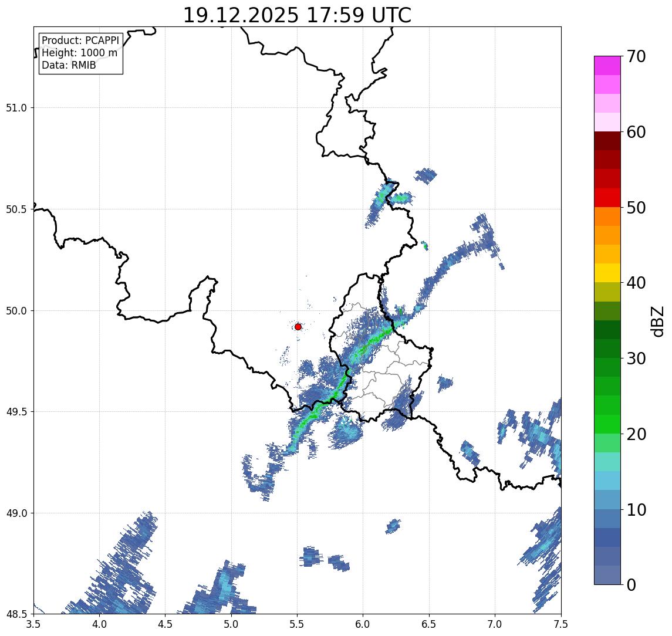672x636 pixels.
Task: Click the latitude axis label 49.0
Action: coord(16,513)
